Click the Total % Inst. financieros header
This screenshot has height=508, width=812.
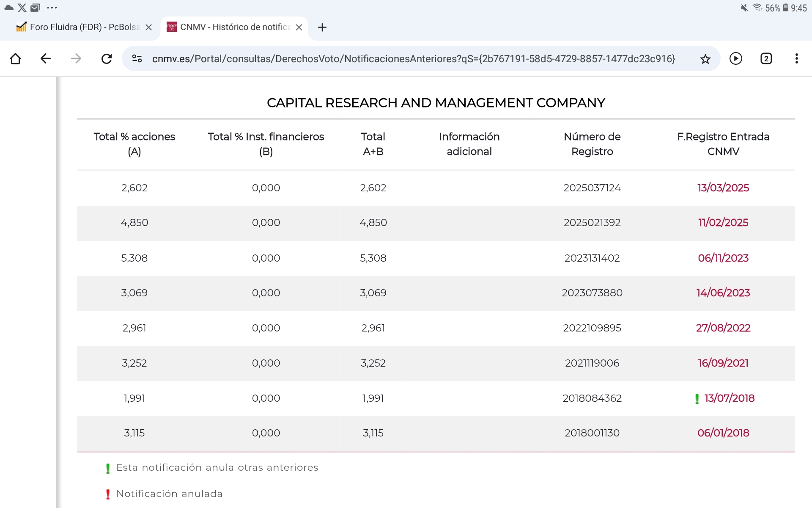pyautogui.click(x=266, y=144)
